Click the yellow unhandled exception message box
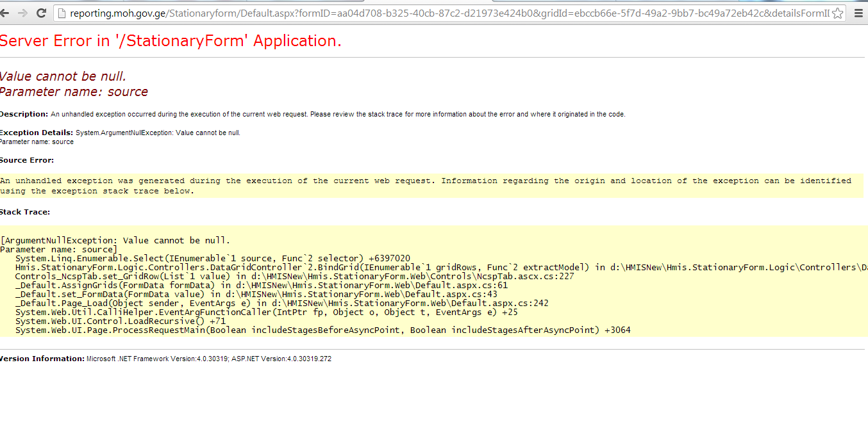 (426, 186)
